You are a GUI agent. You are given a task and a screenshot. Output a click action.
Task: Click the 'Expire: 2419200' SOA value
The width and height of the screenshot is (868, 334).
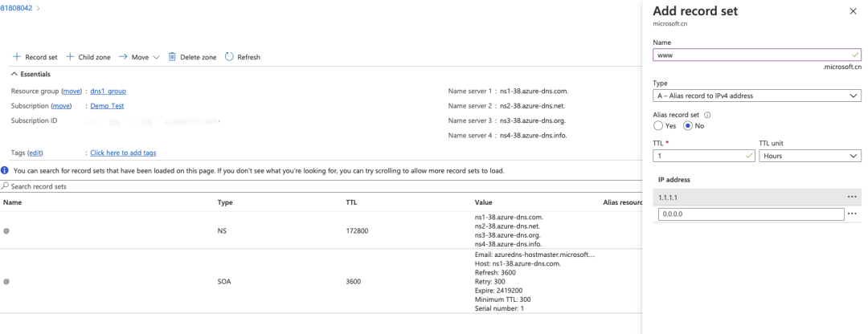click(x=499, y=291)
